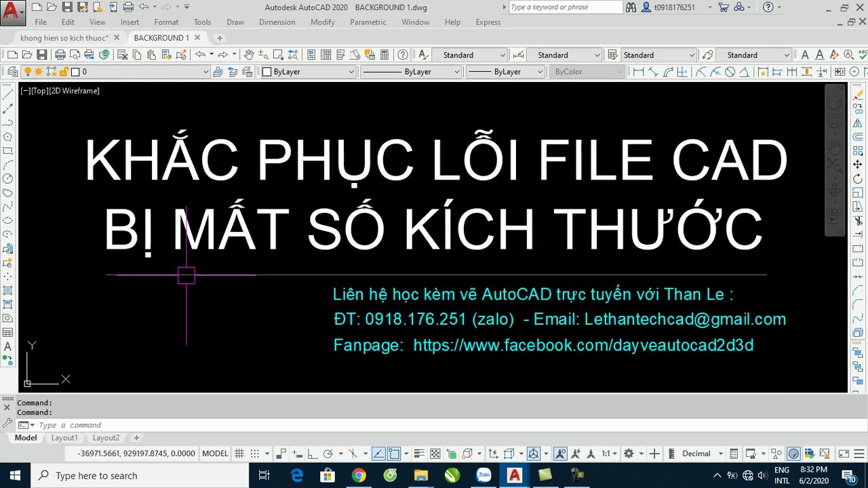
Task: Click the Table Style icon
Action: (612, 55)
